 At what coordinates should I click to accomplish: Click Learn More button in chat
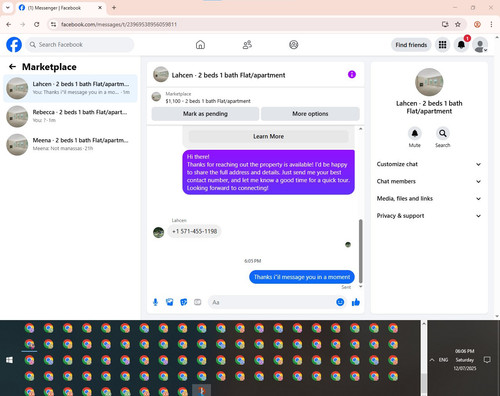pos(268,136)
